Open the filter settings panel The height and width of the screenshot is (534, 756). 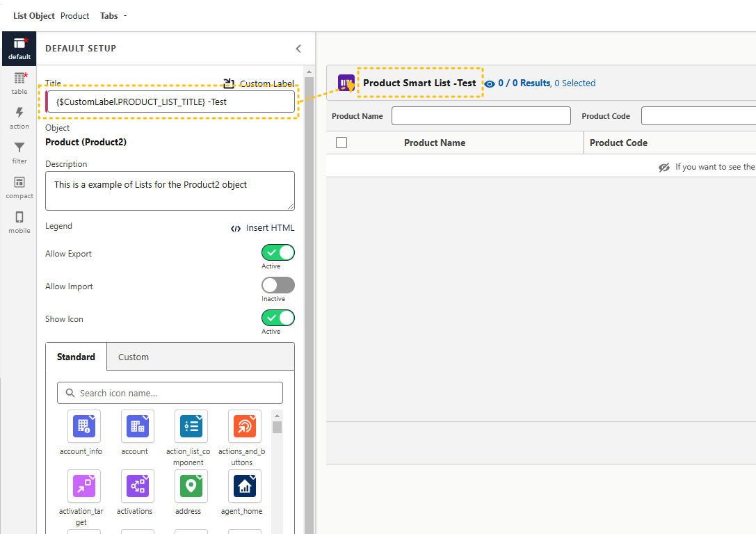[x=19, y=152]
